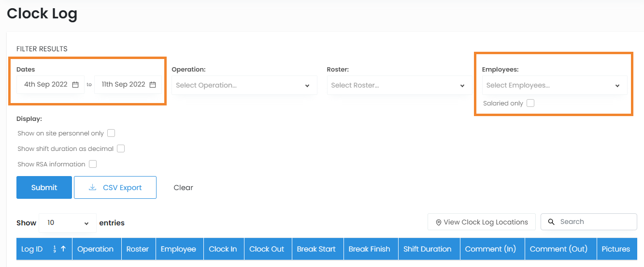
Task: Change the show entries count dropdown
Action: pyautogui.click(x=68, y=223)
